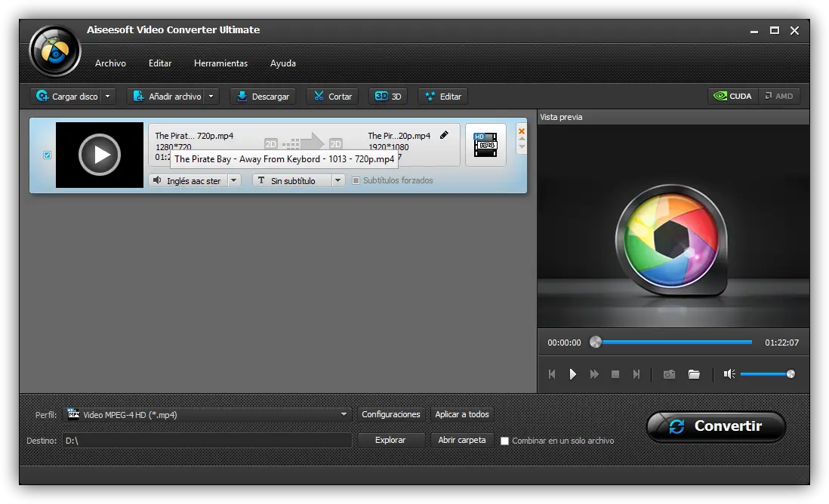
Task: Open the Inglés aac audio track dropdown
Action: (233, 180)
